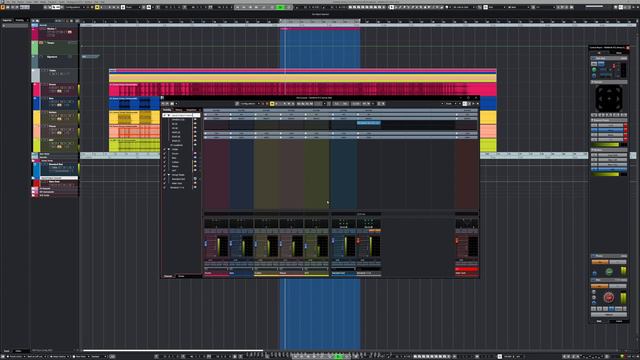Select the blue Bass event in arrangement

[134, 103]
